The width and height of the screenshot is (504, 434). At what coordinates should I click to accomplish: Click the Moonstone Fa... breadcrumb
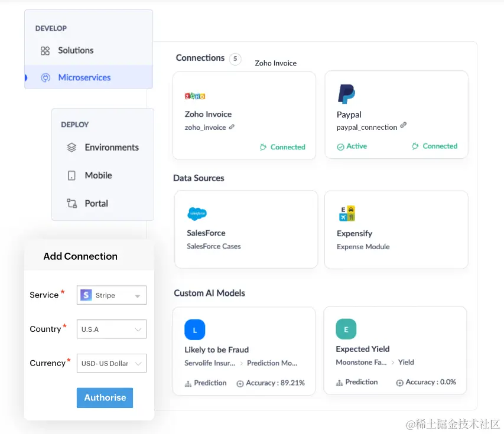361,363
